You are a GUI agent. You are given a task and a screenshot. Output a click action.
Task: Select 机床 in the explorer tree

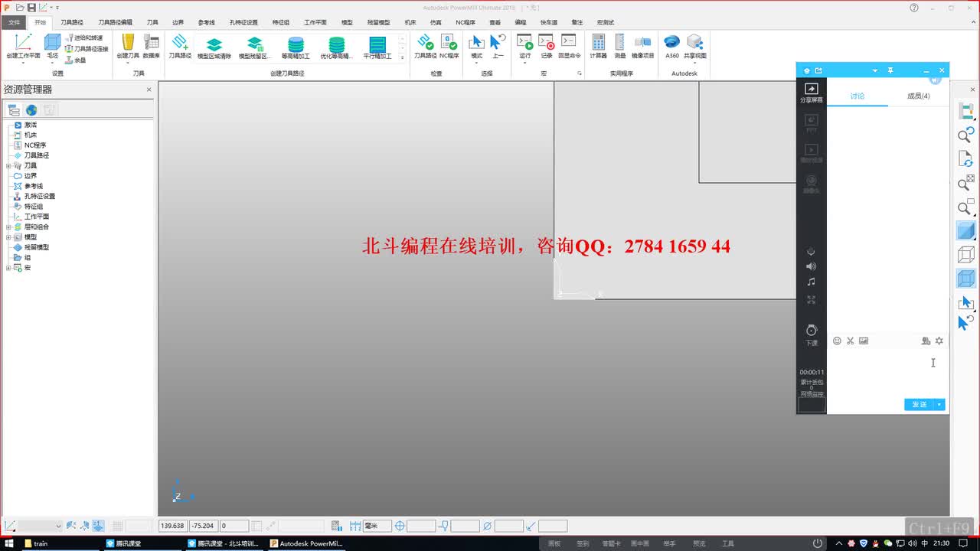[x=30, y=135]
